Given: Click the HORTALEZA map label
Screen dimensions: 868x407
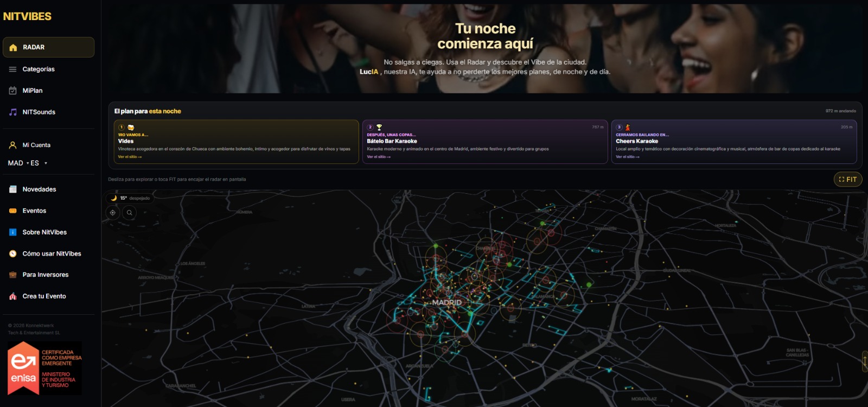Looking at the screenshot, I should [x=726, y=225].
